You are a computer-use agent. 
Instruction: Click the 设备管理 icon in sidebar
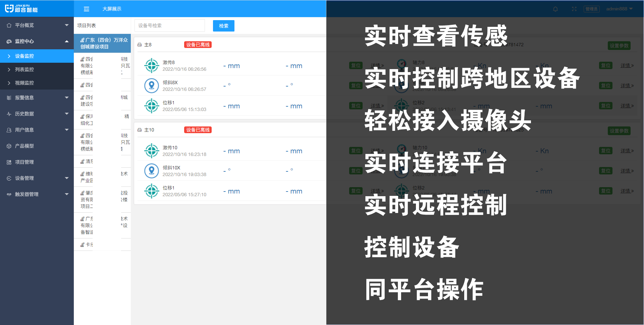click(x=9, y=178)
